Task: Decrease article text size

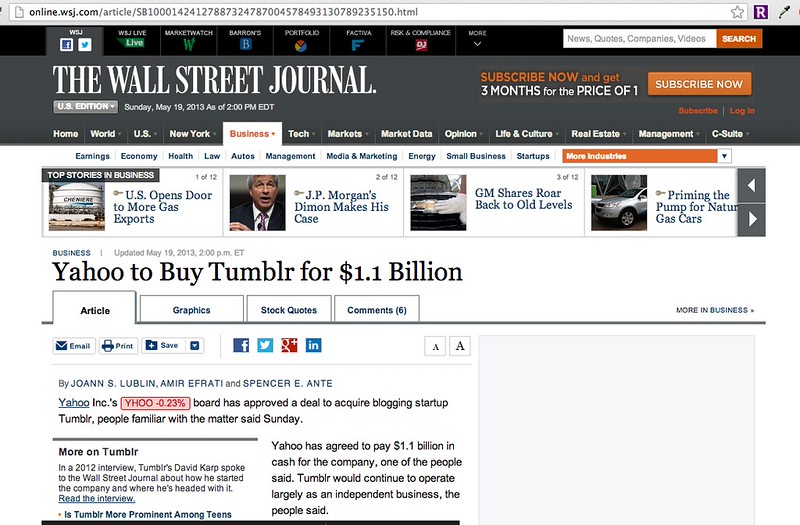Action: pyautogui.click(x=435, y=346)
